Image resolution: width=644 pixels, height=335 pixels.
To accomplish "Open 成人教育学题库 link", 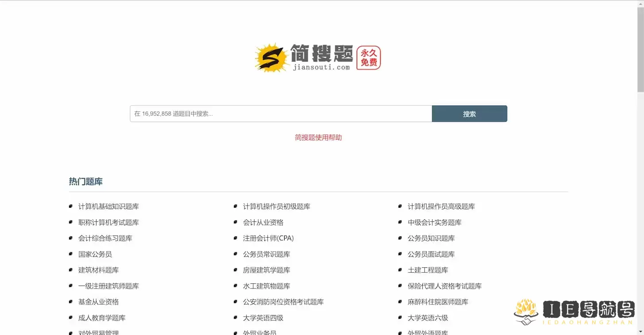I will 102,318.
